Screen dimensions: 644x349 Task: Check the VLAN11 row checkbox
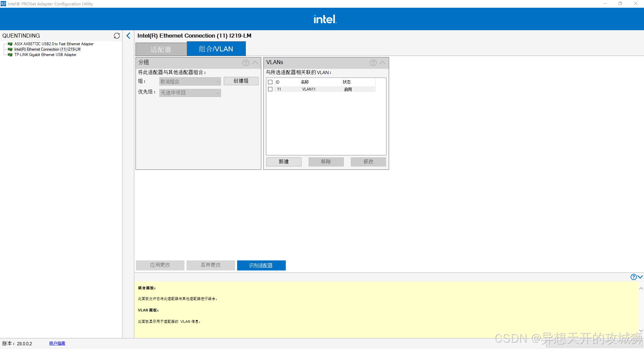coord(270,89)
